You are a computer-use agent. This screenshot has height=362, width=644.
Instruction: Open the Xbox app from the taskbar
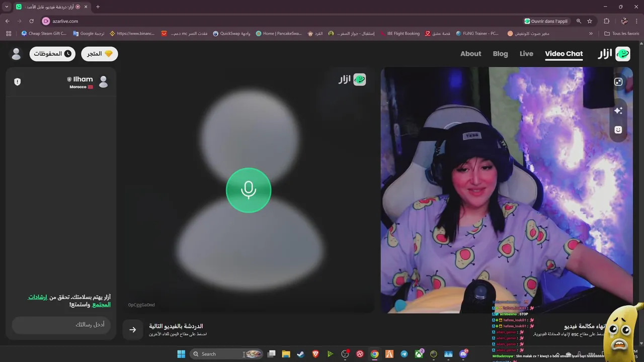point(419,354)
